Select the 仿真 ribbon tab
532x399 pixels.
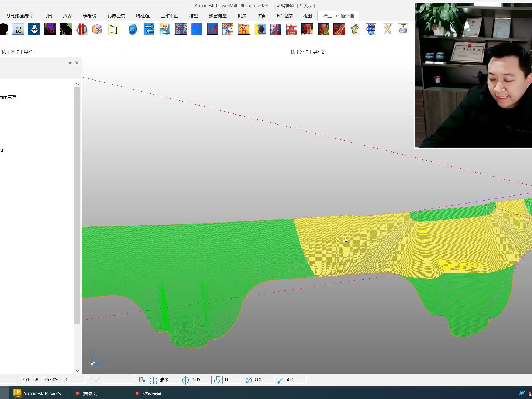(262, 16)
